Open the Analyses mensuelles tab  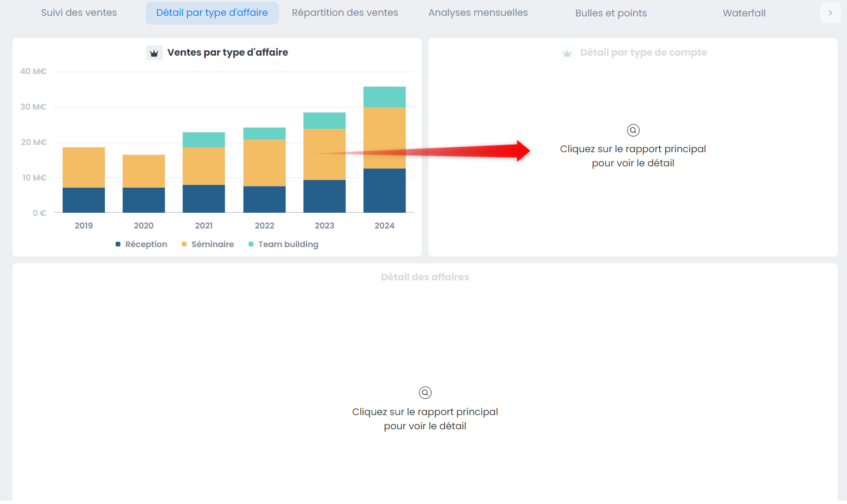pos(478,13)
